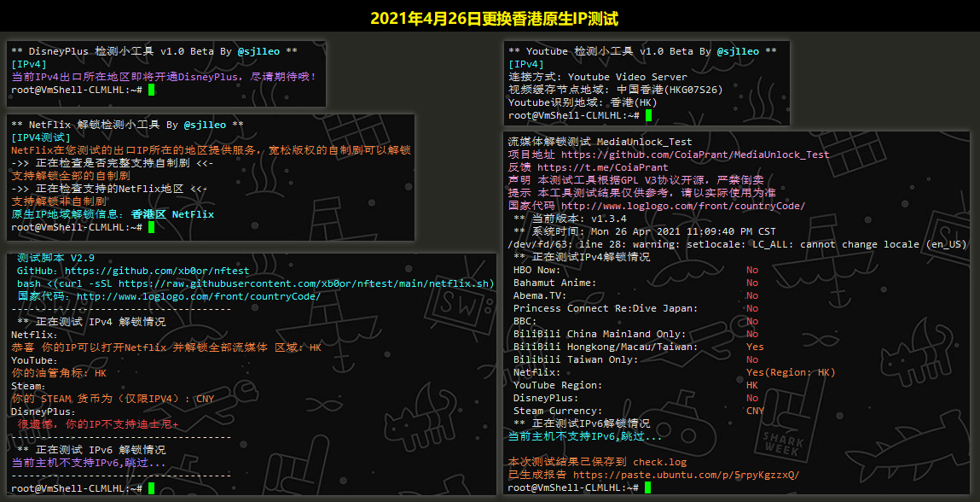Click the shell prompt cursor in MediaUnlock_Test panel
Screen dimensions: 980x502
[x=647, y=487]
